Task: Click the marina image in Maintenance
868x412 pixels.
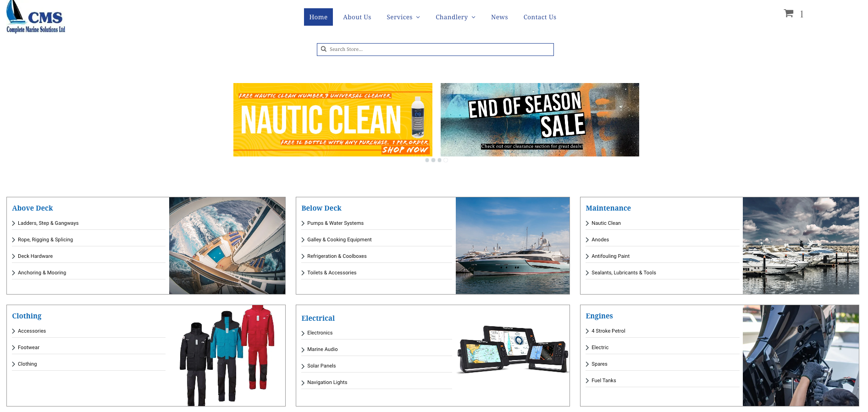Action: (x=801, y=245)
